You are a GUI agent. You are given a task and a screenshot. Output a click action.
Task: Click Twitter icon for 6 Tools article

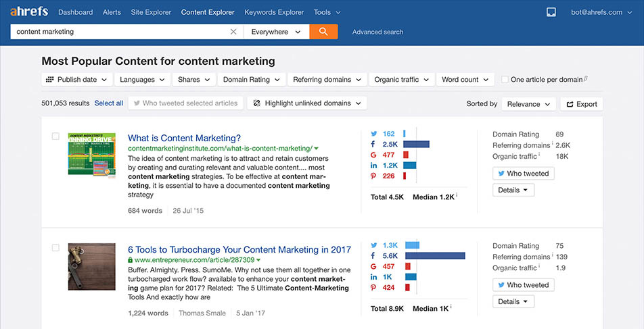click(373, 245)
